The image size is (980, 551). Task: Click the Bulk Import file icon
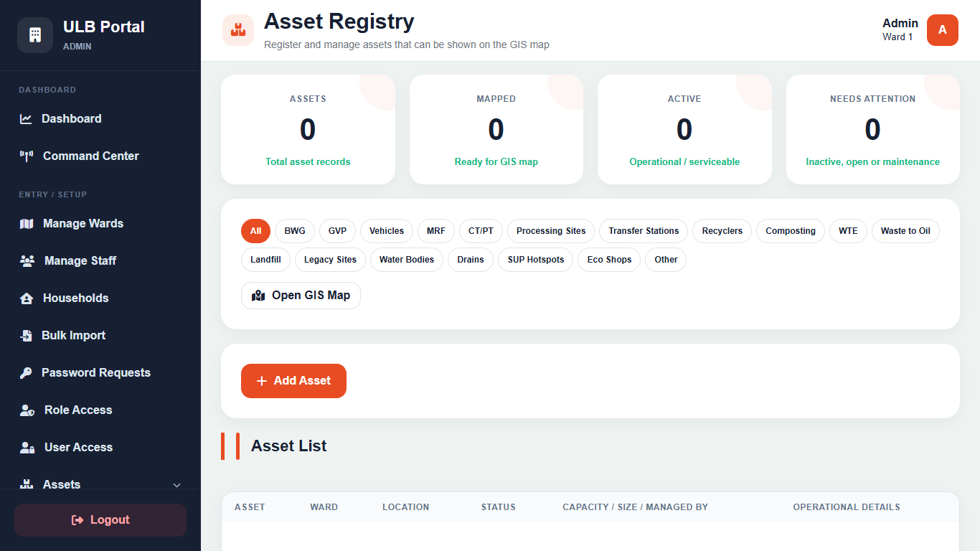point(26,336)
